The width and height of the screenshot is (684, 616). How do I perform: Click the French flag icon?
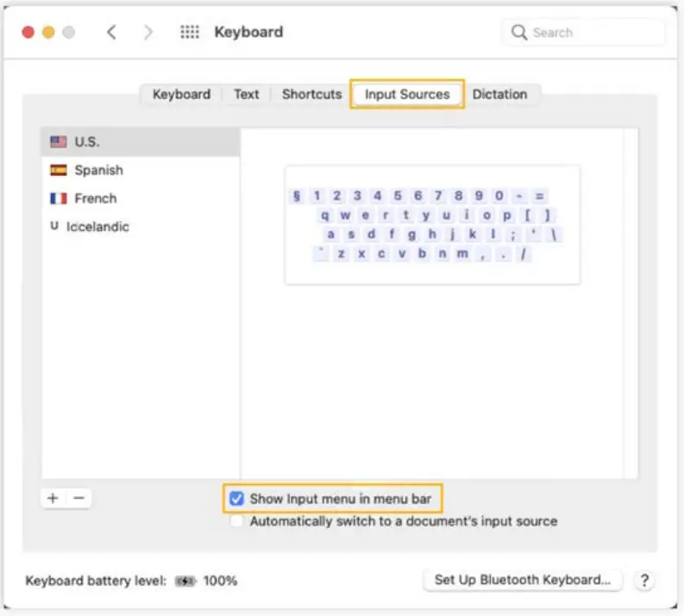pyautogui.click(x=59, y=198)
